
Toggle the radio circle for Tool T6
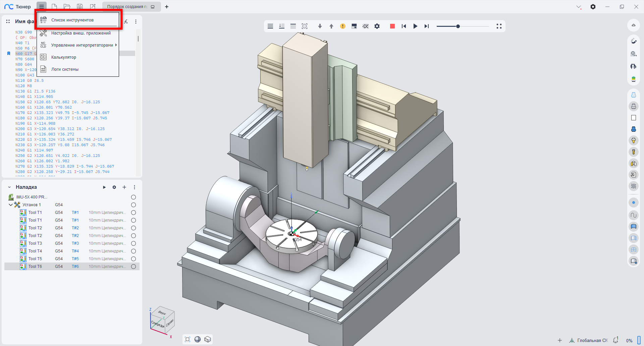tap(133, 267)
